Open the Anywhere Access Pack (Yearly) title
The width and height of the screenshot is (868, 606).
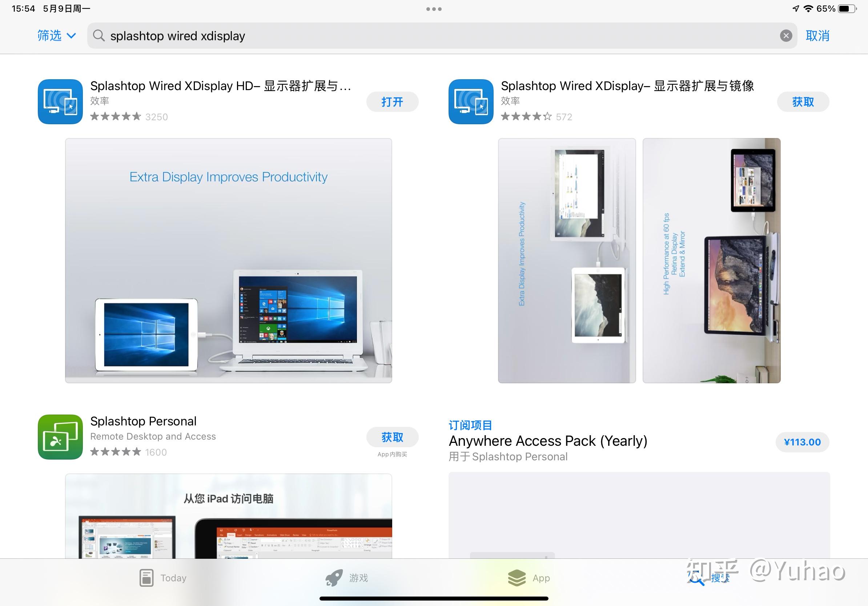(x=548, y=441)
